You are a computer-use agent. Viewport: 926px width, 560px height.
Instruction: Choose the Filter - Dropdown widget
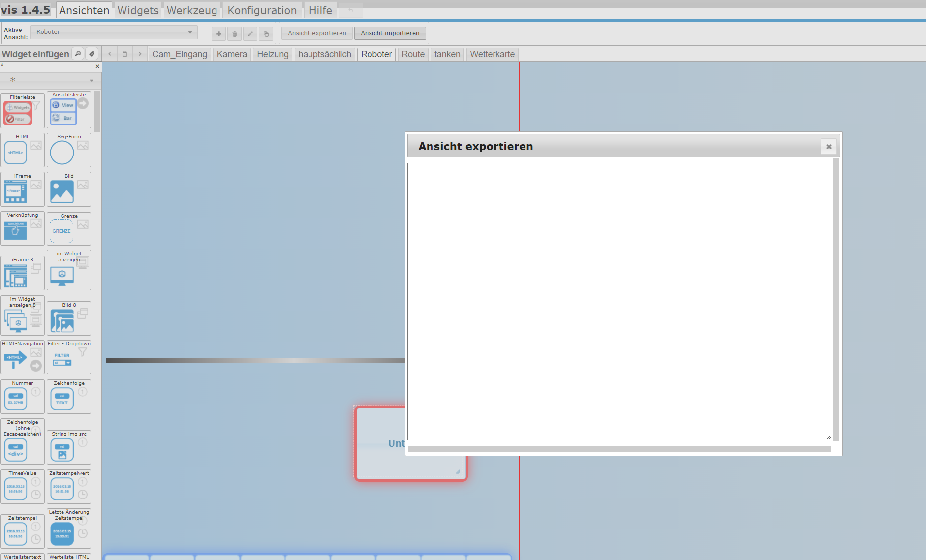point(69,358)
